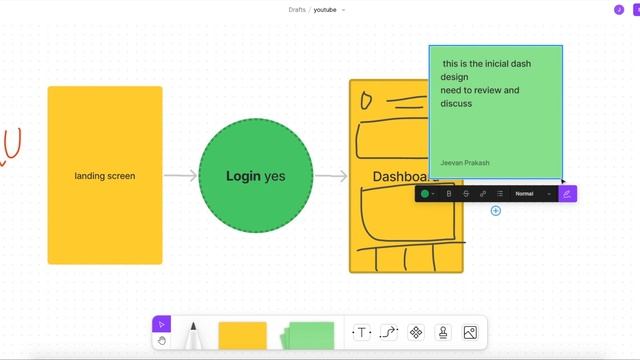Select the Hand pan tool
640x360 pixels.
point(162,341)
